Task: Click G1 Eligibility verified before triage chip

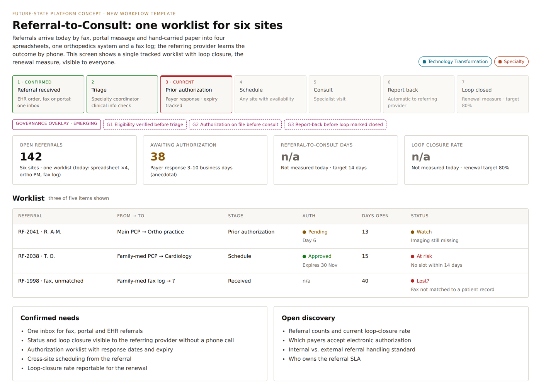Action: (x=145, y=124)
